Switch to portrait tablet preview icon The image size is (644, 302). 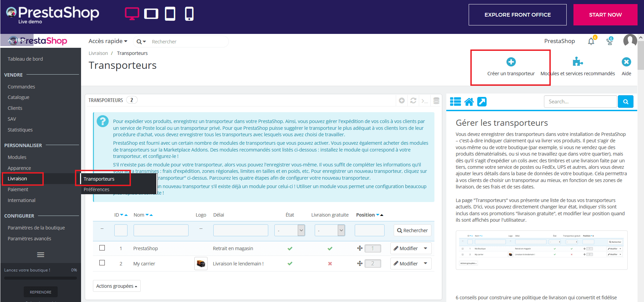click(170, 14)
